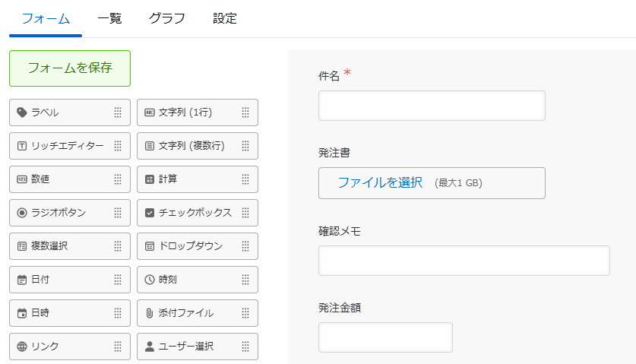
Task: Click into the 発注金額 input box
Action: point(385,337)
